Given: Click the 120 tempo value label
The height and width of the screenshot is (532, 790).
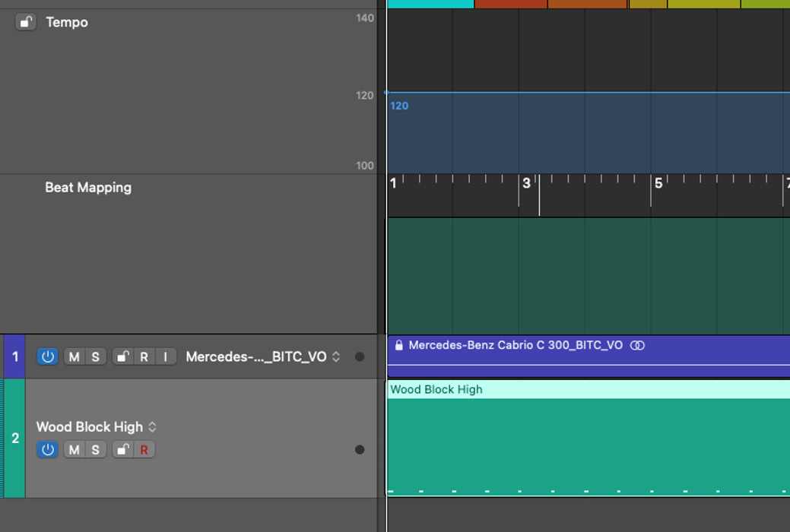Looking at the screenshot, I should 399,106.
